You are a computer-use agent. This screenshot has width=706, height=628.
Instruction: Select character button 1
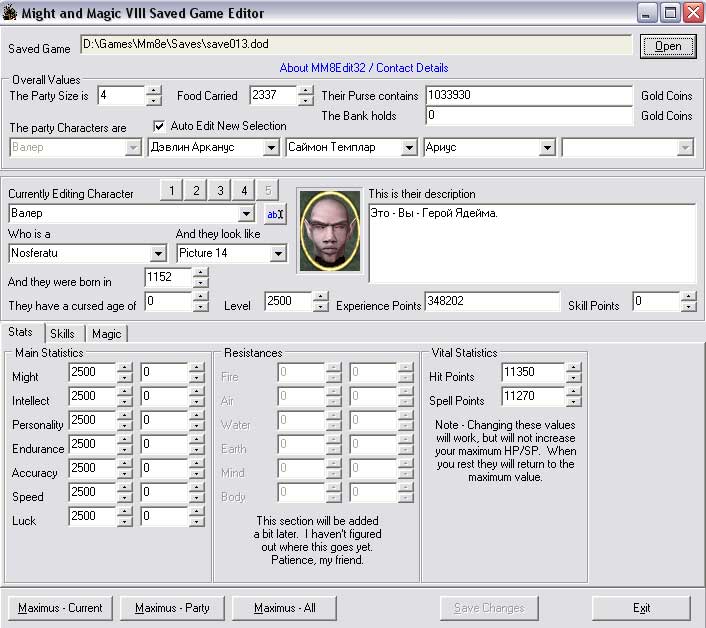[172, 190]
